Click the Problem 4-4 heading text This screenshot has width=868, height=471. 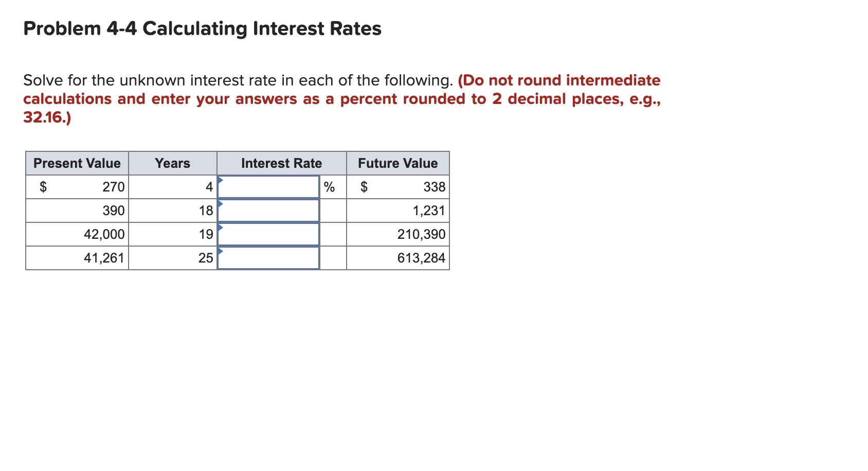click(x=202, y=29)
